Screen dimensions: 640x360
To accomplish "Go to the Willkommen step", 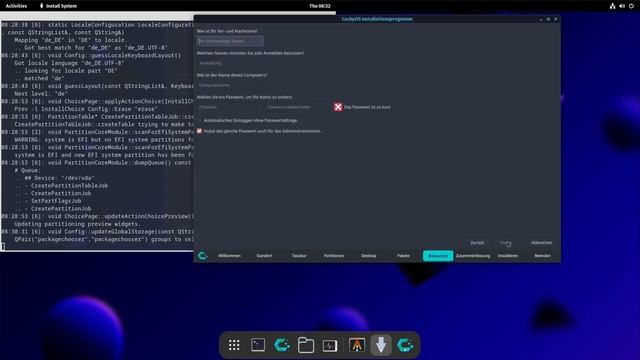I will pos(229,256).
